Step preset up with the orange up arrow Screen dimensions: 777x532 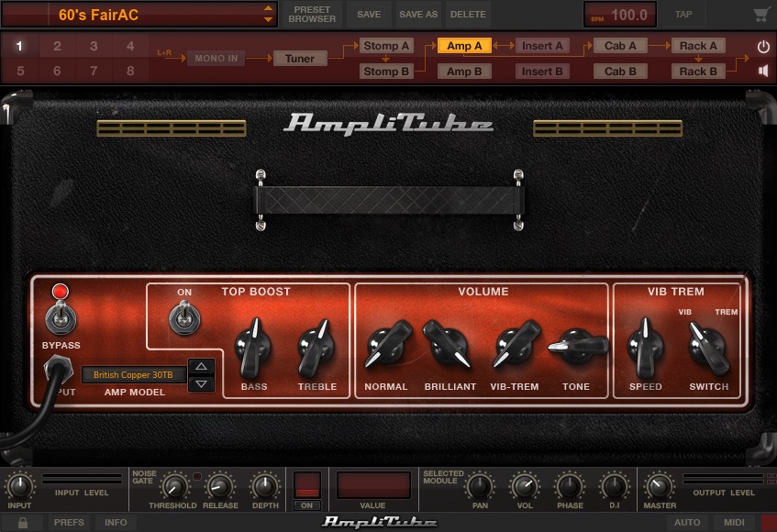point(268,8)
